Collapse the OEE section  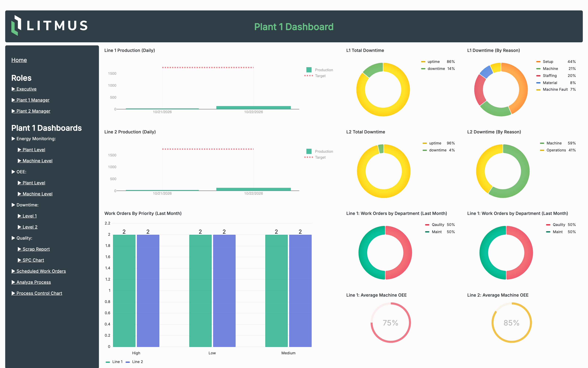(19, 172)
